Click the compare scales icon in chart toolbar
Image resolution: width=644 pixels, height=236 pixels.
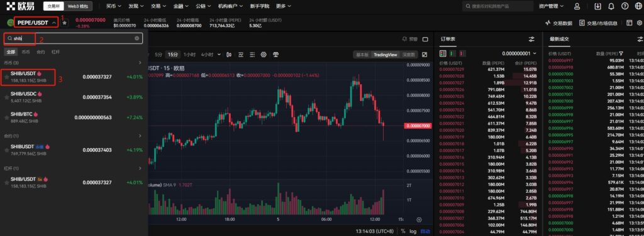[276, 55]
